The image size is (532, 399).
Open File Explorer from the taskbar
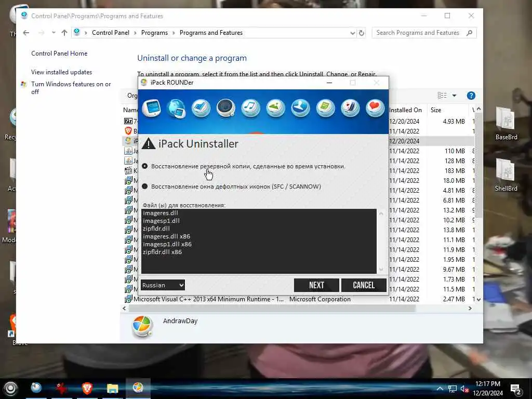coord(112,388)
